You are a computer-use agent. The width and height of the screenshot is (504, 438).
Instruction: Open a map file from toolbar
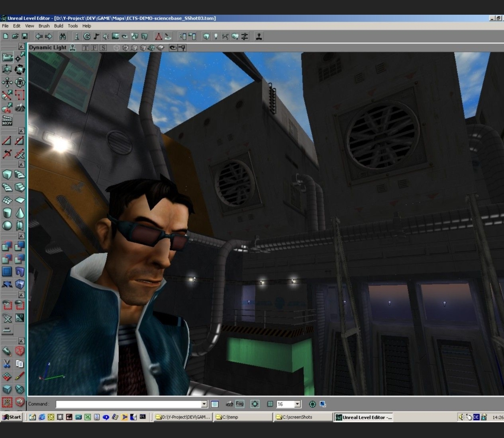[15, 36]
